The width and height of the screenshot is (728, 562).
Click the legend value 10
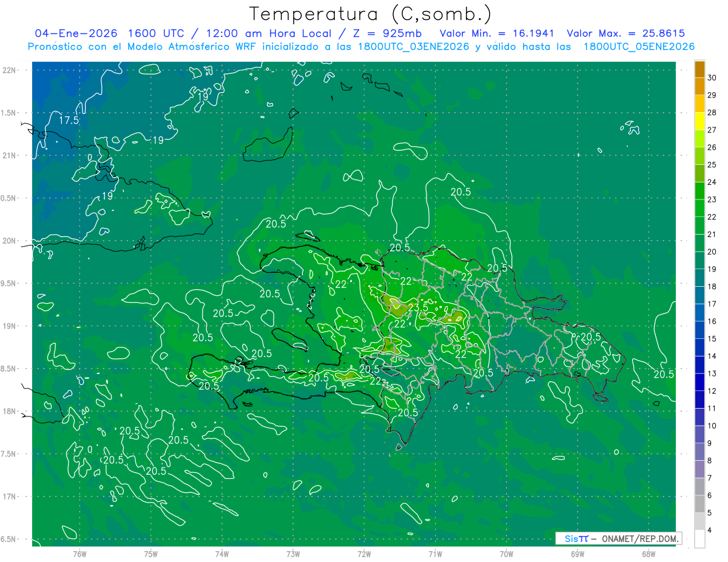[712, 426]
